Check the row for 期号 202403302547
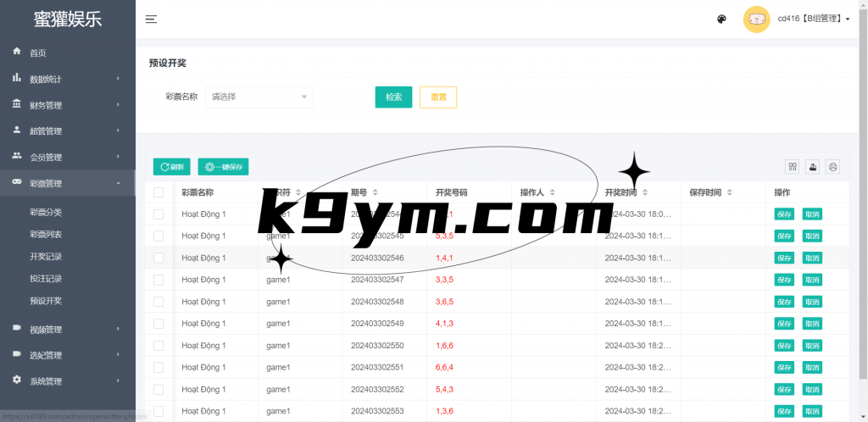868x422 pixels. pos(159,280)
